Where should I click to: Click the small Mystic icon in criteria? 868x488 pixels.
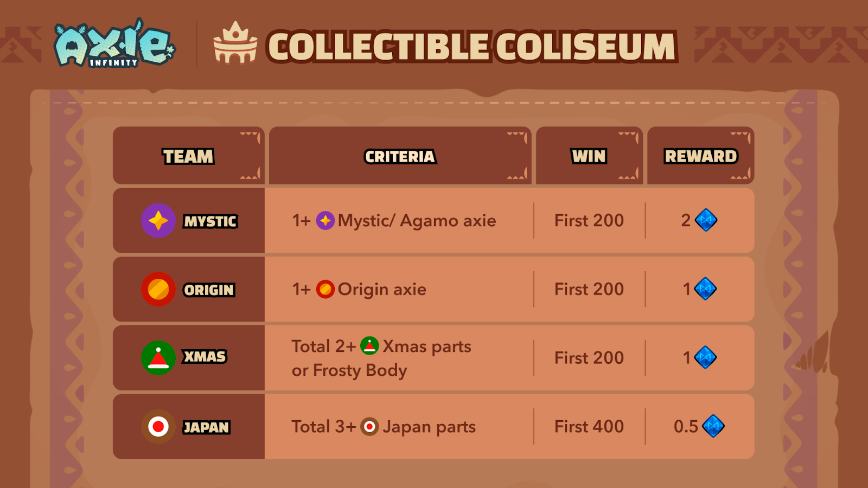[x=325, y=221]
